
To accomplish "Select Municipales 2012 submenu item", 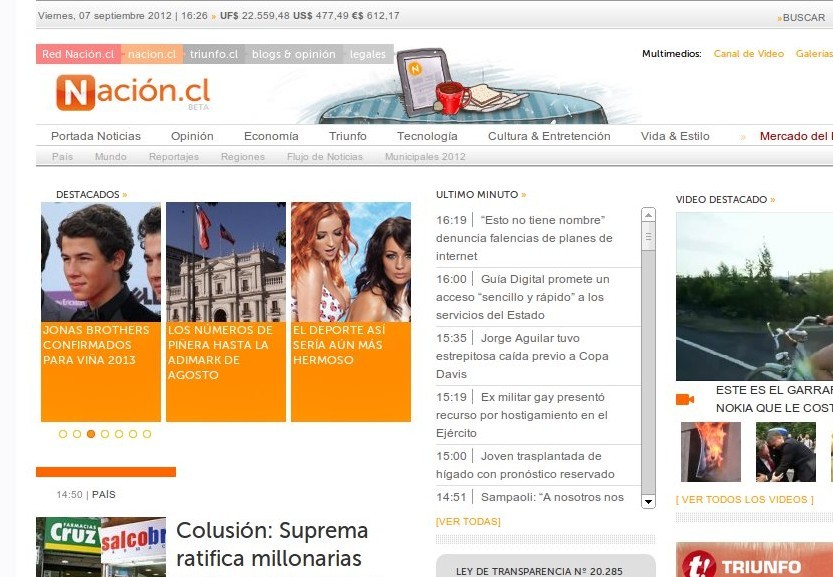I will click(x=425, y=157).
